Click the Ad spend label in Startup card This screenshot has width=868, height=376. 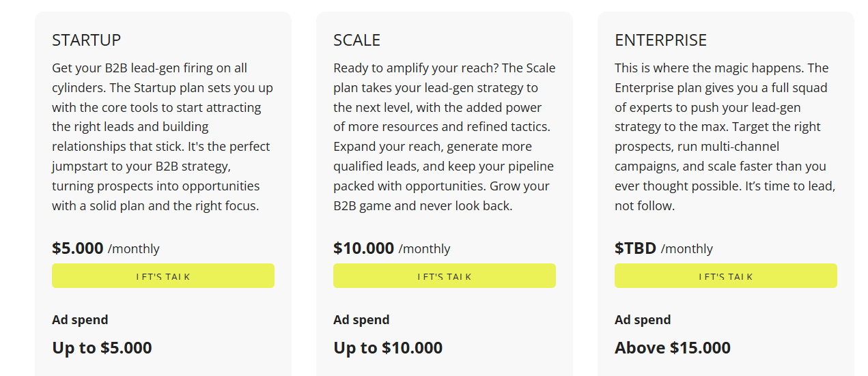[x=80, y=320]
